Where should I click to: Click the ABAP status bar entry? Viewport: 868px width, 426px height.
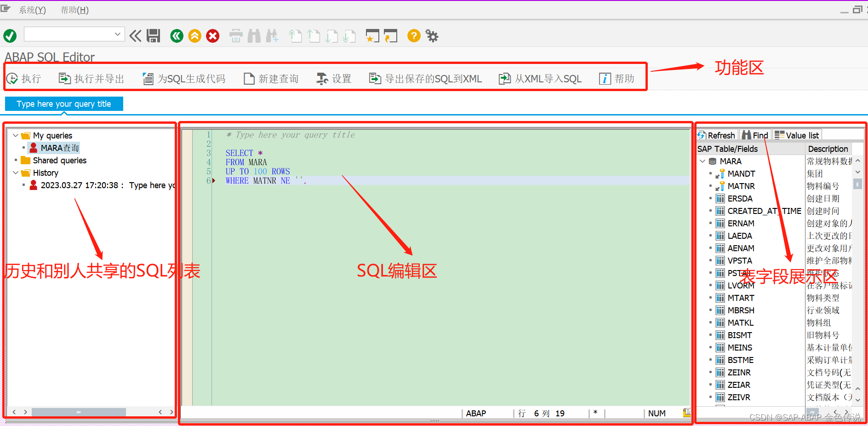click(x=476, y=413)
